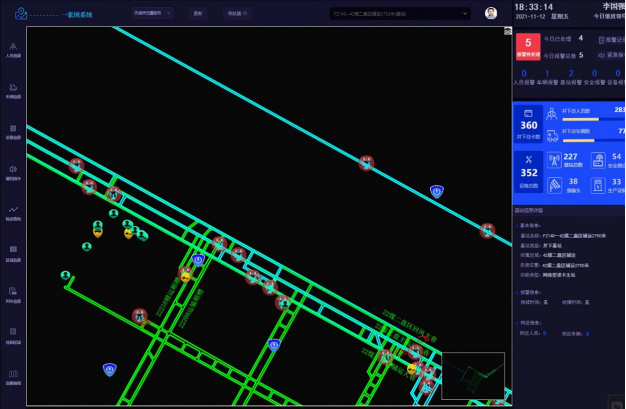Open the speaker 通知指令 sidebar icon

tap(13, 169)
